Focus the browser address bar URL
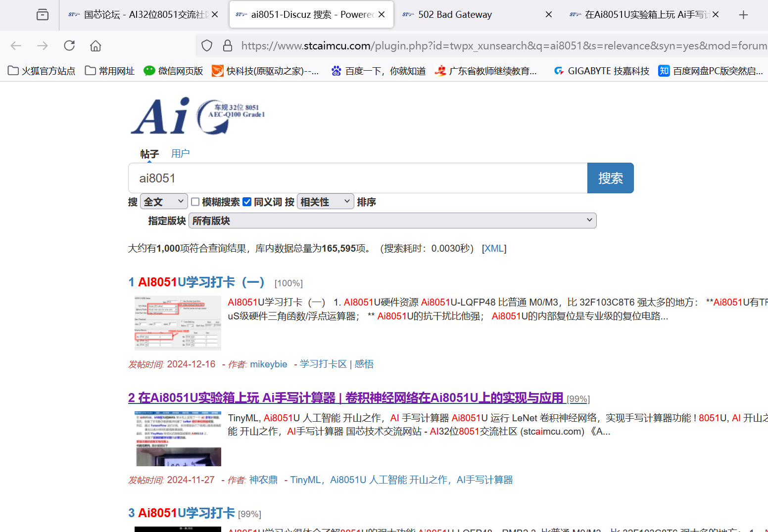The height and width of the screenshot is (532, 768). coord(504,46)
